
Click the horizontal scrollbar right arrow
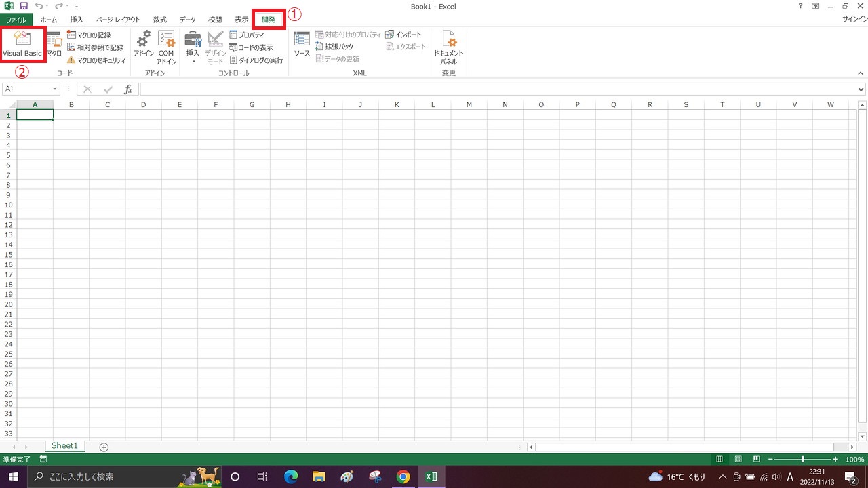coord(852,447)
